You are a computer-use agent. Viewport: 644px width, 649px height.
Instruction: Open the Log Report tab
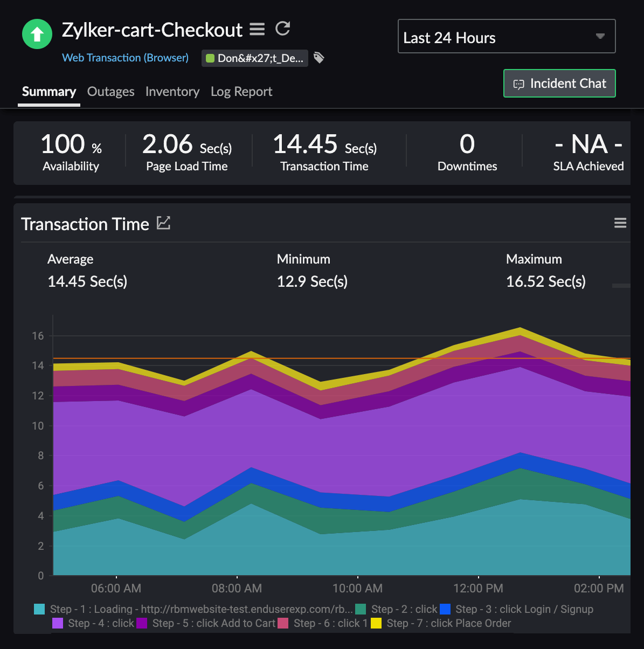(x=241, y=92)
